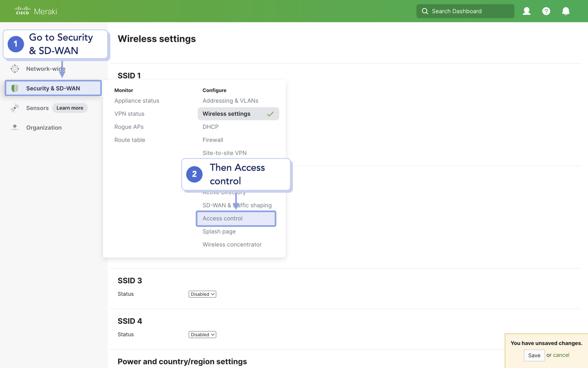
Task: Open the SSID 4 status dropdown
Action: point(202,334)
